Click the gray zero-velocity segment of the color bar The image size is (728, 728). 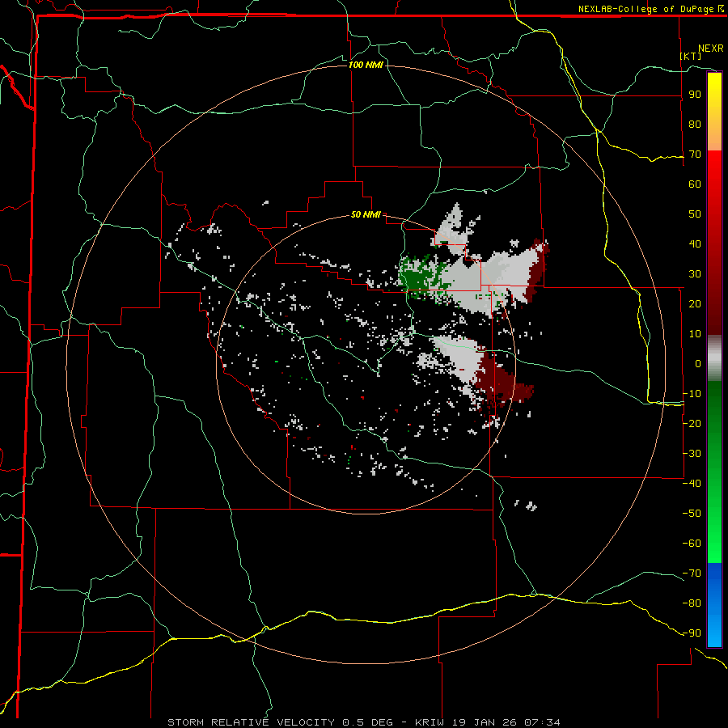click(714, 358)
